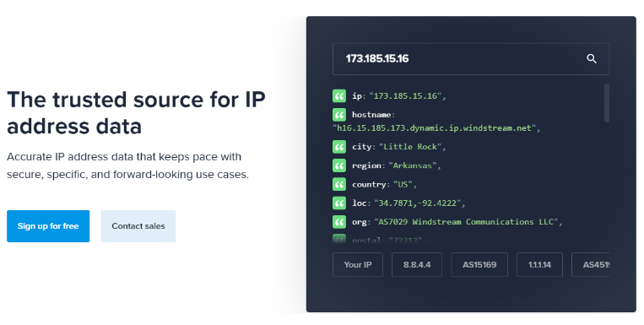Viewport: 644px width, 325px height.
Task: Click the quote icon beside org
Action: pos(339,222)
